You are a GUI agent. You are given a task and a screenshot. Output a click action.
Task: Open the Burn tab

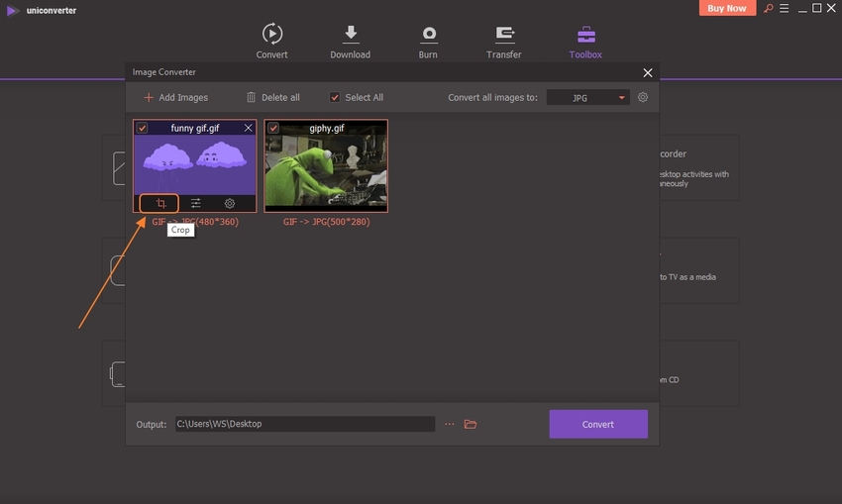click(428, 42)
